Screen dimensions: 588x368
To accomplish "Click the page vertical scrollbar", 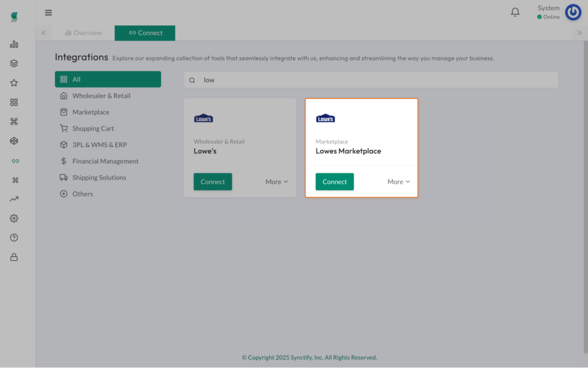I will tap(585, 197).
